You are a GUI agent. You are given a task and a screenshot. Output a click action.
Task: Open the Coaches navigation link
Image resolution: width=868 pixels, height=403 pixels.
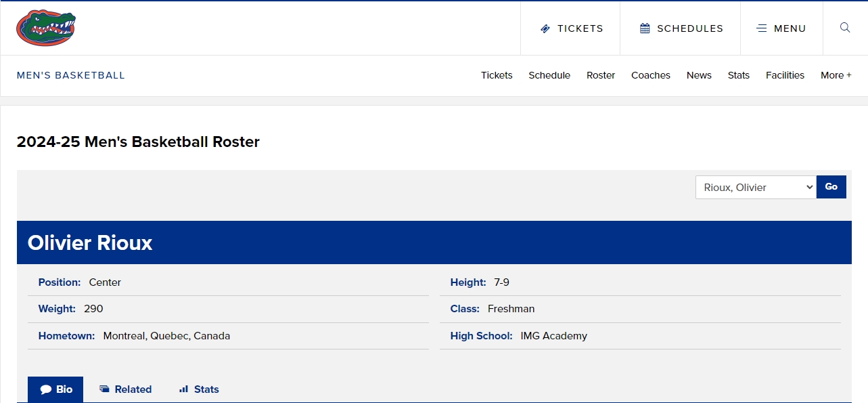(651, 75)
